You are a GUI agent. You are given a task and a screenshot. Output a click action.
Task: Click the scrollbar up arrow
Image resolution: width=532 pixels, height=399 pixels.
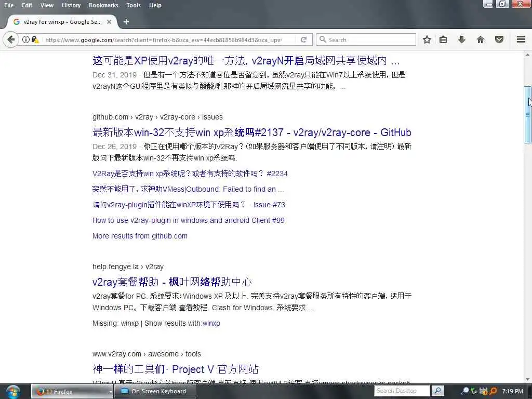pyautogui.click(x=528, y=55)
